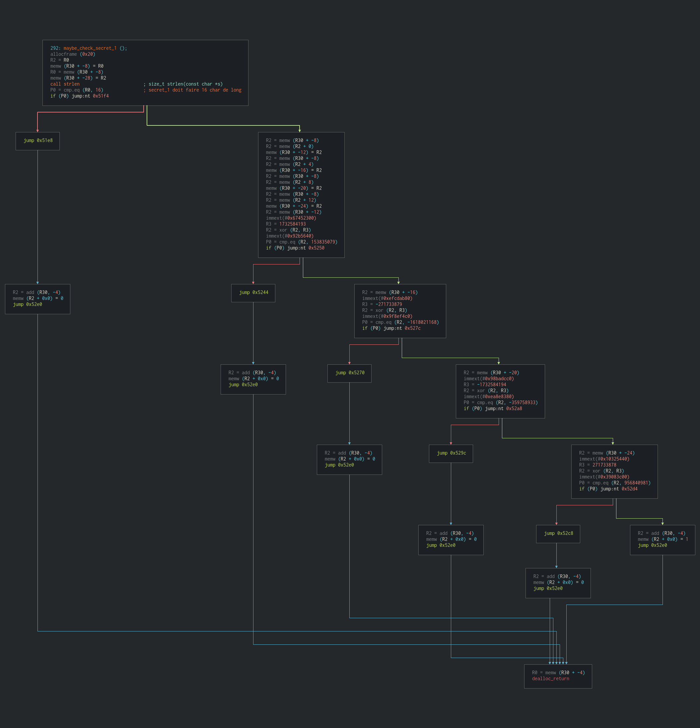Image resolution: width=700 pixels, height=728 pixels.
Task: Click the 'R3 = 271733878' line
Action: pyautogui.click(x=597, y=465)
